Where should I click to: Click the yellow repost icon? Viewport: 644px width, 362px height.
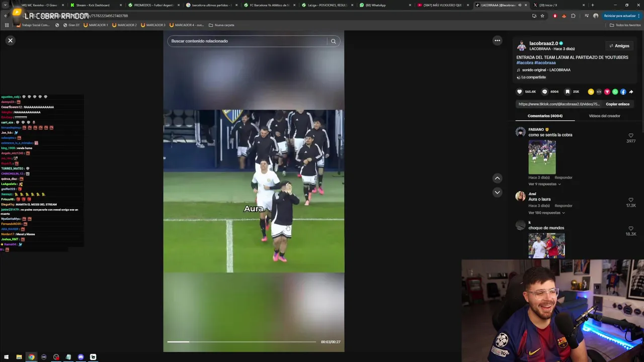point(591,92)
